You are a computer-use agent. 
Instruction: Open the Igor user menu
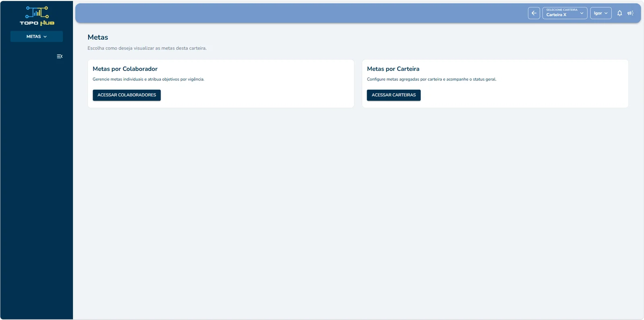(601, 13)
